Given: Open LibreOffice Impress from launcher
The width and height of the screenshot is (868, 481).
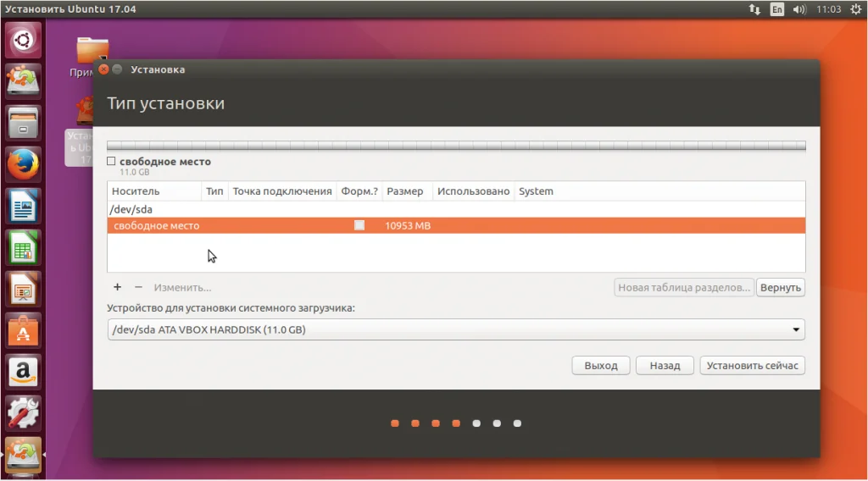Looking at the screenshot, I should (x=23, y=290).
